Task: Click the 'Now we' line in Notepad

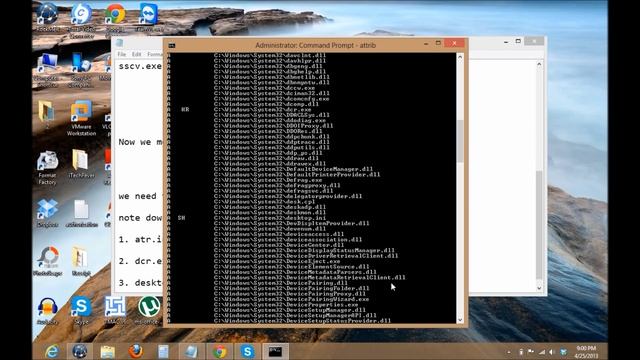Action: pos(140,142)
